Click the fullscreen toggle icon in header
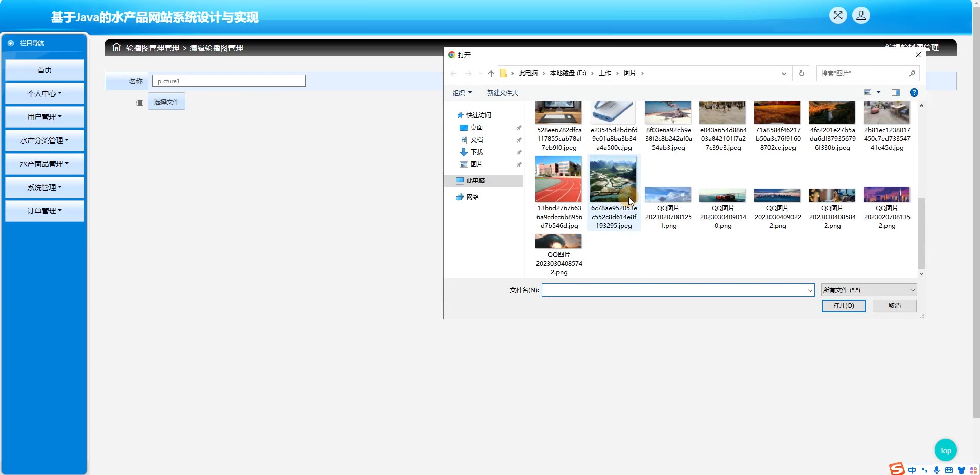 (x=838, y=16)
